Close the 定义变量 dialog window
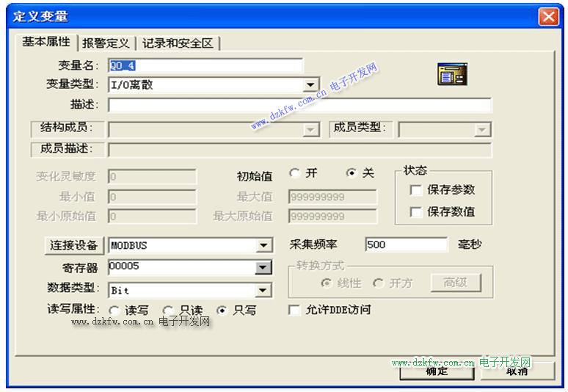568x392 pixels. coord(547,16)
